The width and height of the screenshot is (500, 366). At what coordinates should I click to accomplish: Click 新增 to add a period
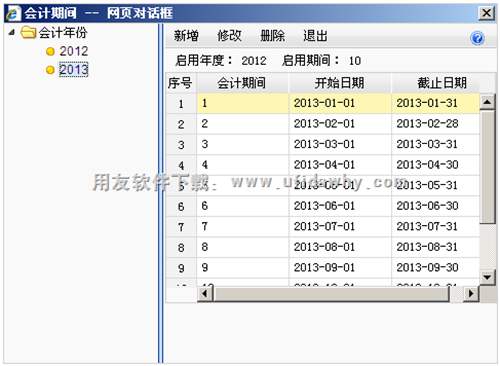click(186, 36)
